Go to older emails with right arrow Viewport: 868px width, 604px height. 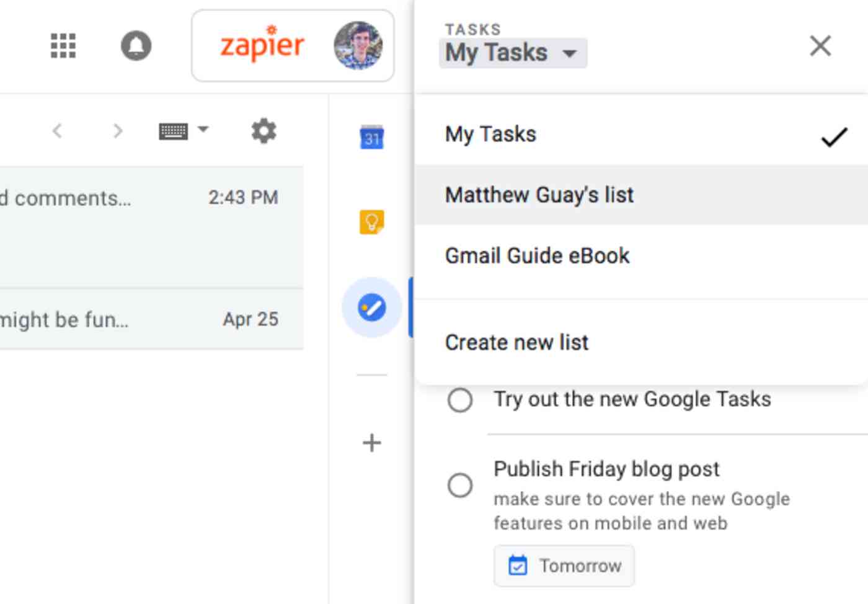117,131
